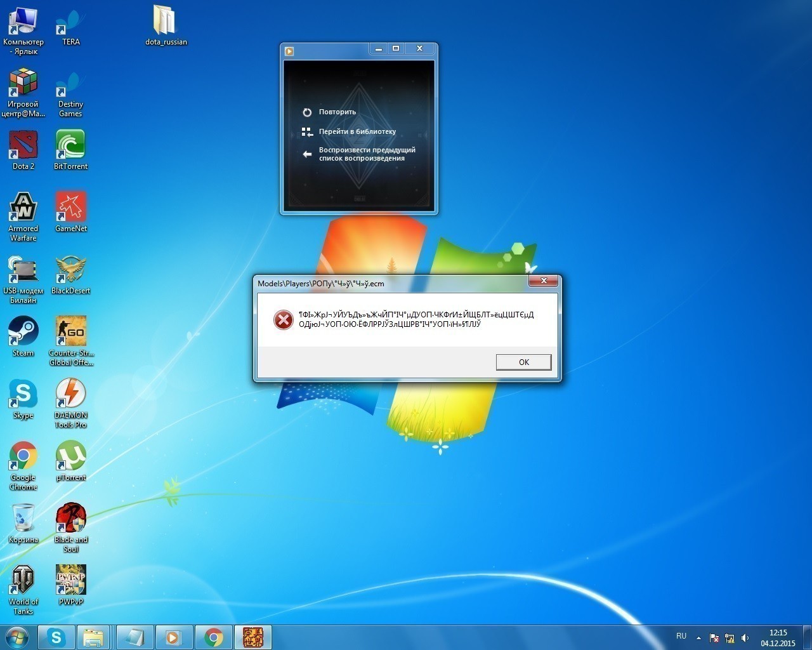The image size is (812, 650).
Task: Click the RU language indicator
Action: pyautogui.click(x=681, y=636)
